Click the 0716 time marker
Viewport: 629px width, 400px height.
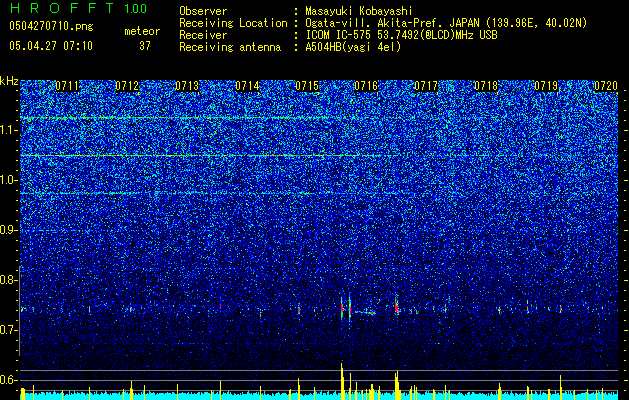coord(366,86)
